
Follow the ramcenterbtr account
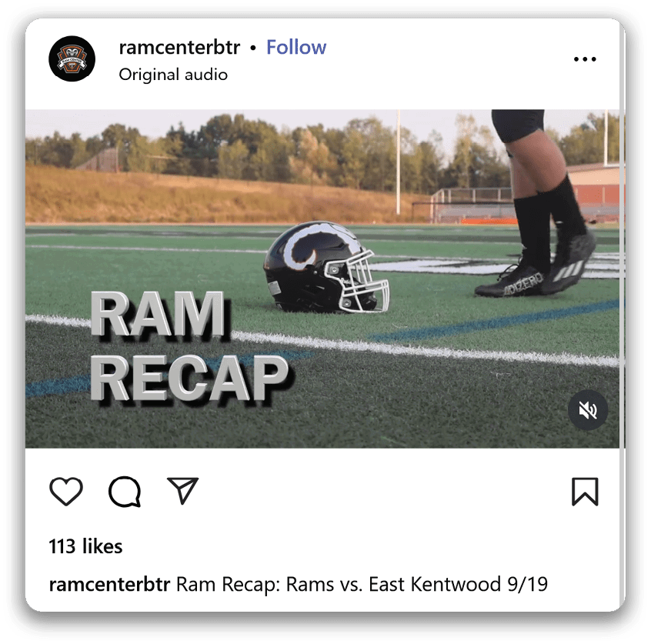coord(296,47)
